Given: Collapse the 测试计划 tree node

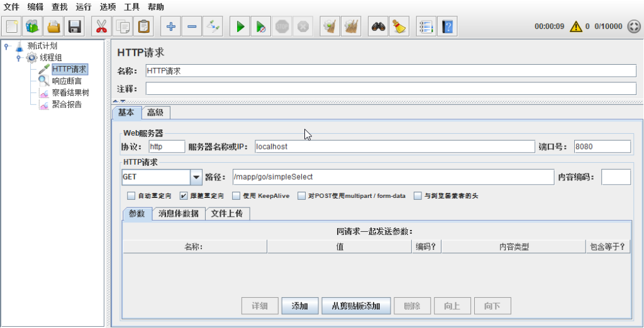Looking at the screenshot, I should coord(6,46).
